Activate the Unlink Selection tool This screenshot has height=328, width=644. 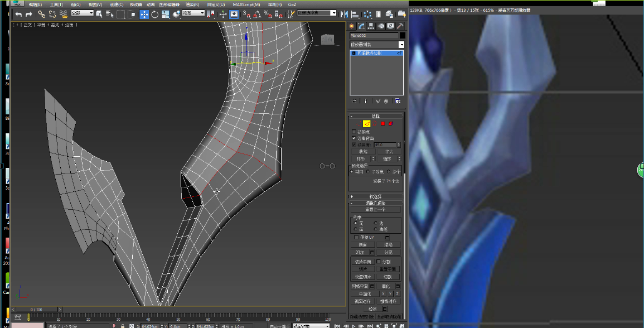click(x=52, y=15)
